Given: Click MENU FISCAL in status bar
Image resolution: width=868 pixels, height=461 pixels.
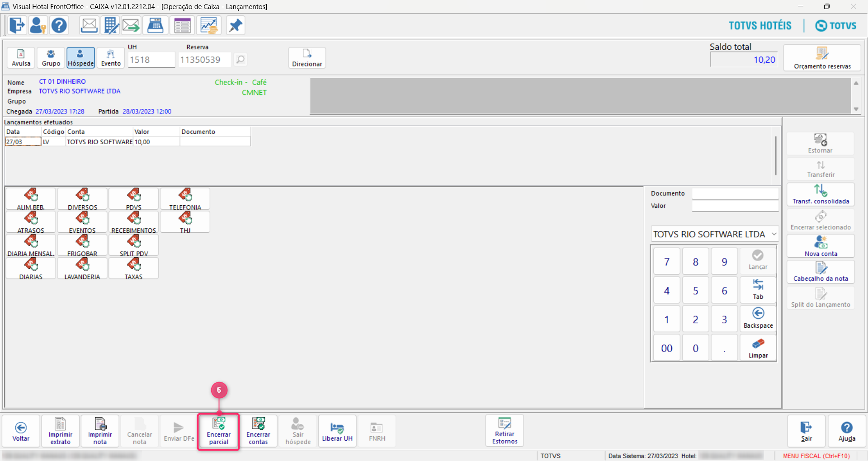Looking at the screenshot, I should click(x=816, y=456).
